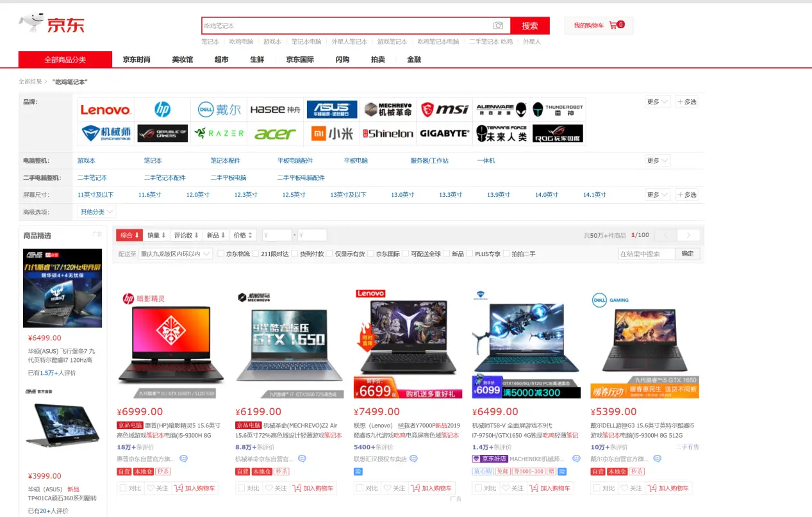812x517 pixels.
Task: Check the 京东国际 filter box
Action: pyautogui.click(x=370, y=254)
